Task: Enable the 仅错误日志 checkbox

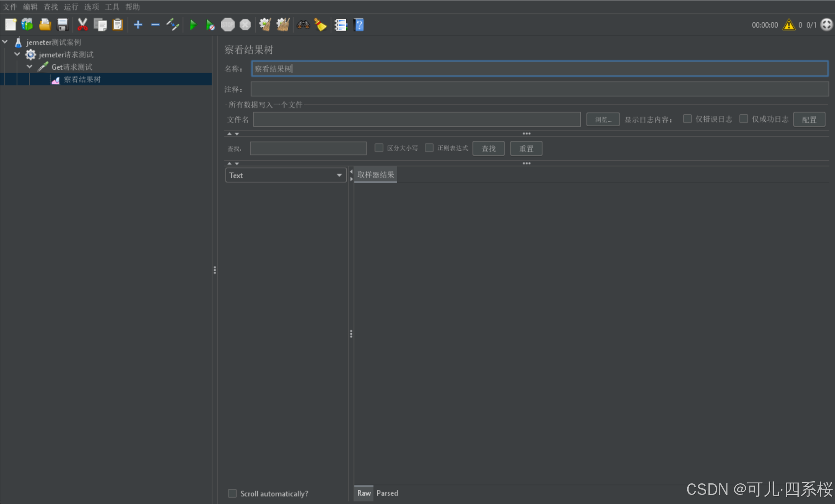Action: 687,119
